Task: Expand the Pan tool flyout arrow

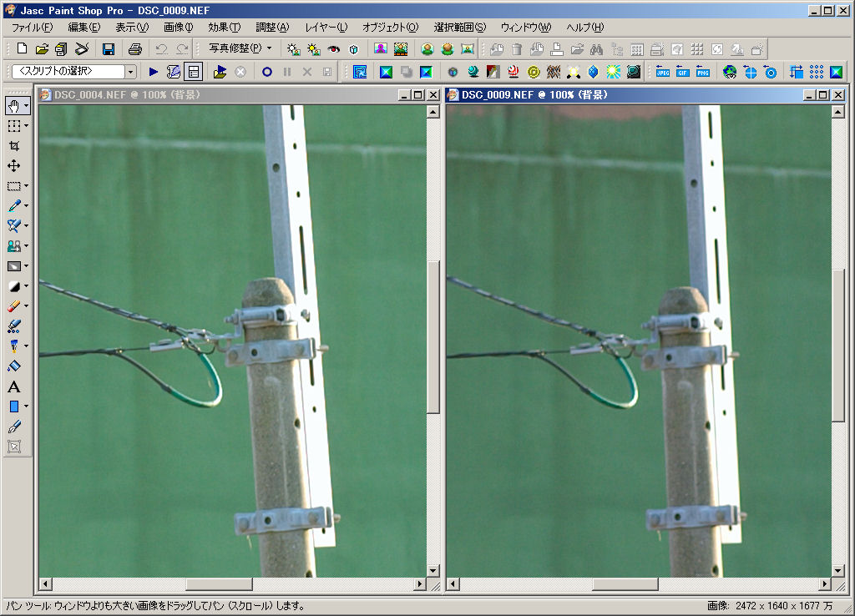Action: pos(26,105)
